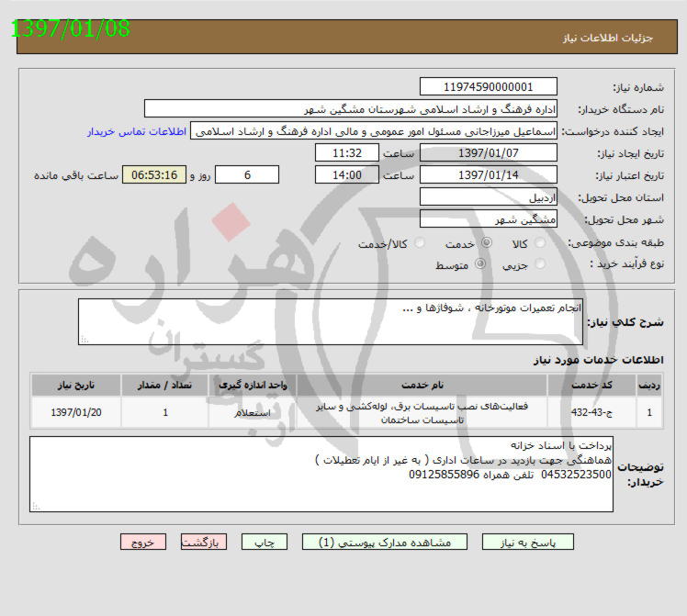Click the چاپ print button
The width and height of the screenshot is (687, 616).
pos(265,542)
